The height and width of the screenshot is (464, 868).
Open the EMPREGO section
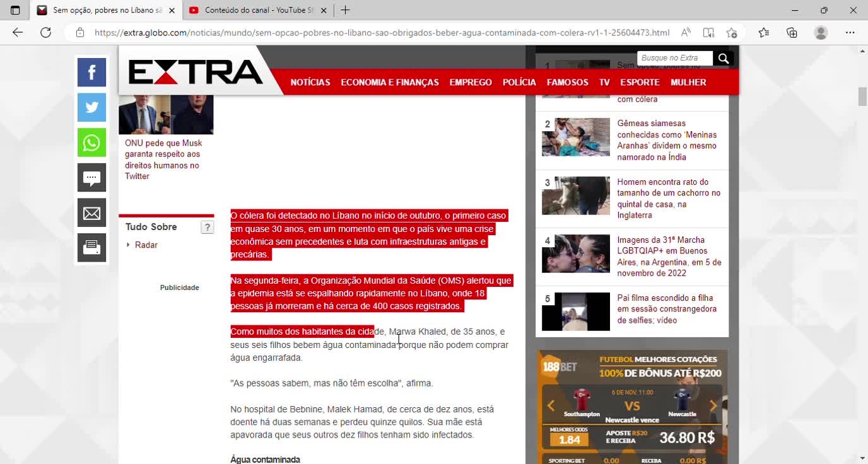[471, 83]
